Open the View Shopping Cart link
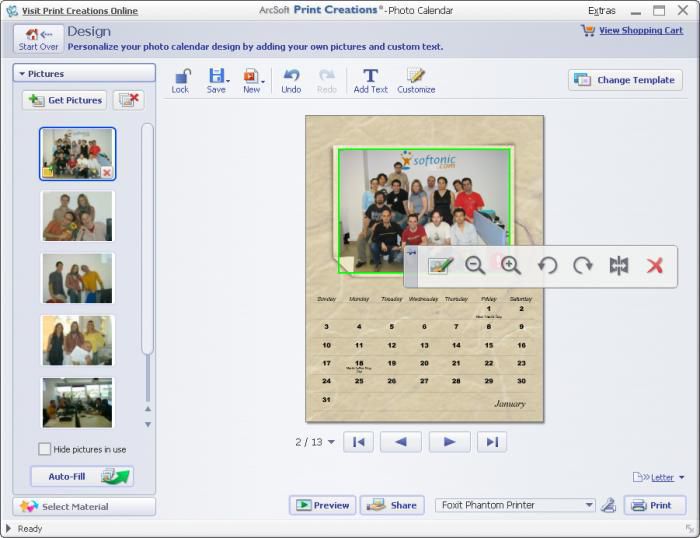 (640, 31)
